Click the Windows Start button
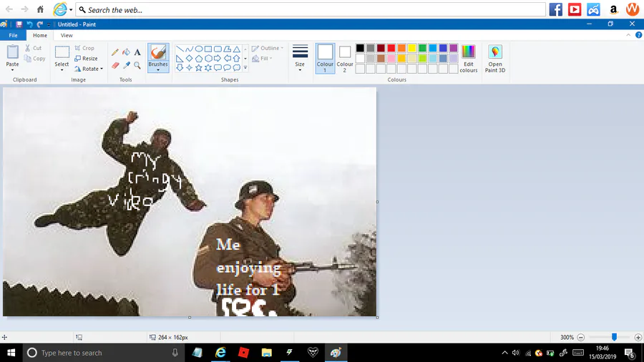Image resolution: width=644 pixels, height=362 pixels. [11, 353]
